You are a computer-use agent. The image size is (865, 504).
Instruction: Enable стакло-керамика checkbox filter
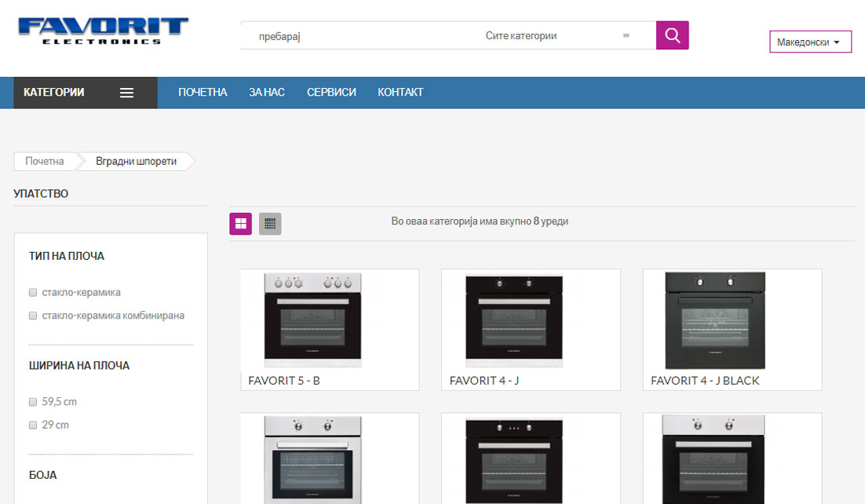(33, 292)
